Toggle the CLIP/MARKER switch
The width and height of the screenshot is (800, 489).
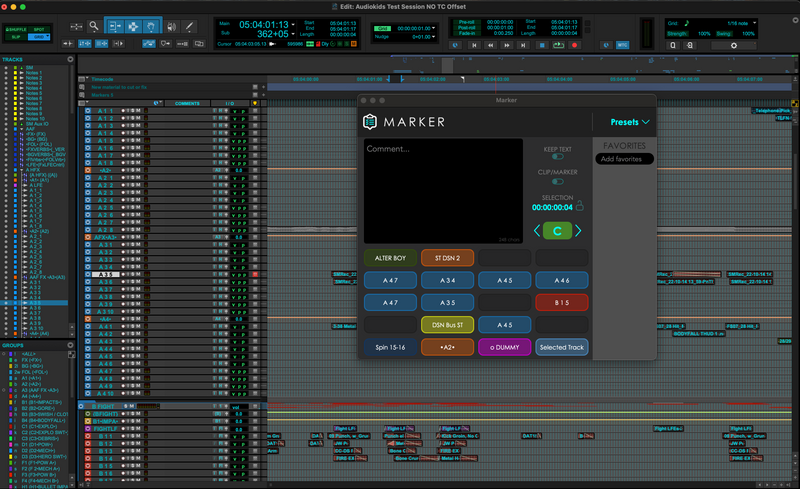click(x=558, y=181)
